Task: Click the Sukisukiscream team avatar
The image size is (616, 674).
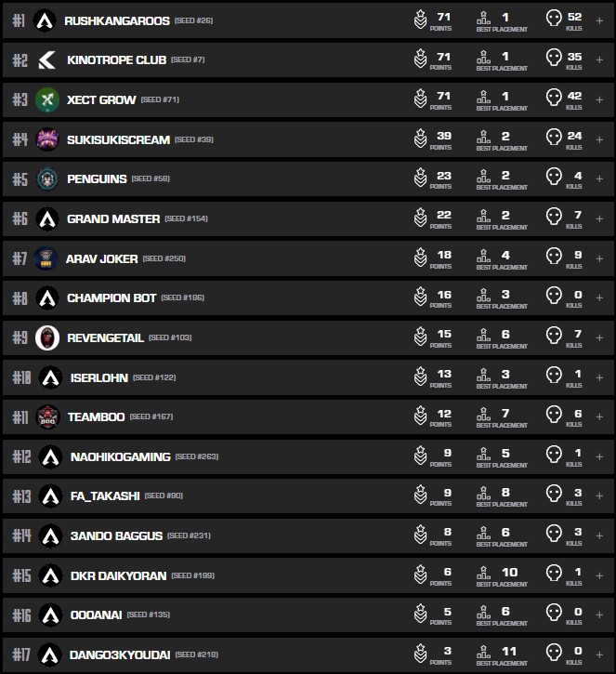Action: click(x=47, y=139)
